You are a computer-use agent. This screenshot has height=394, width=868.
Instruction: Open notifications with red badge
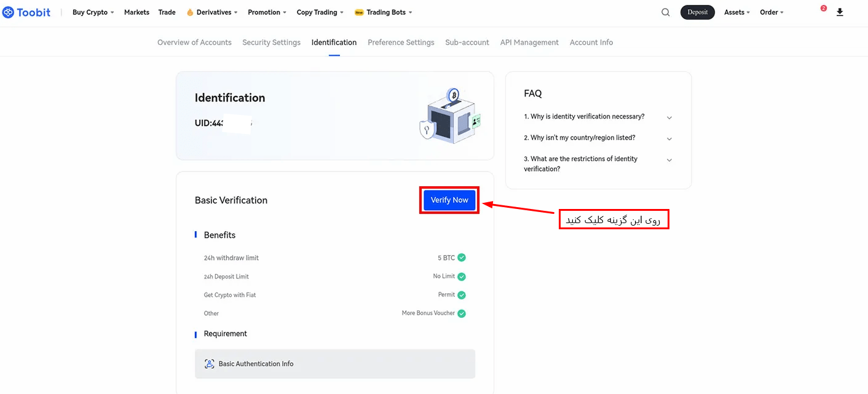click(x=823, y=9)
